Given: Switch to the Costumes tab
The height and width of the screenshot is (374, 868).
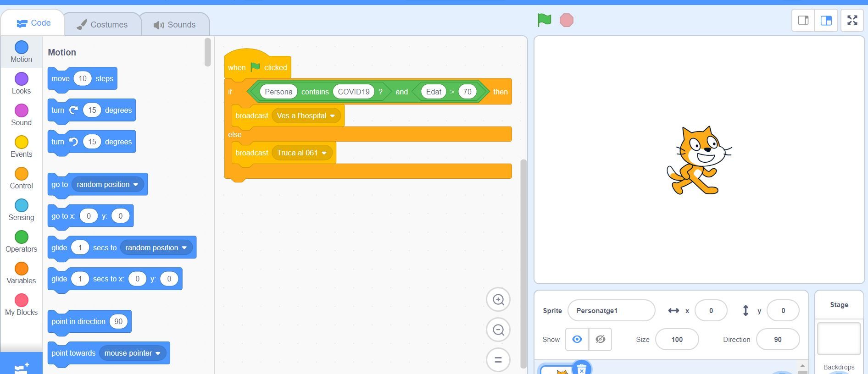Looking at the screenshot, I should pyautogui.click(x=102, y=25).
